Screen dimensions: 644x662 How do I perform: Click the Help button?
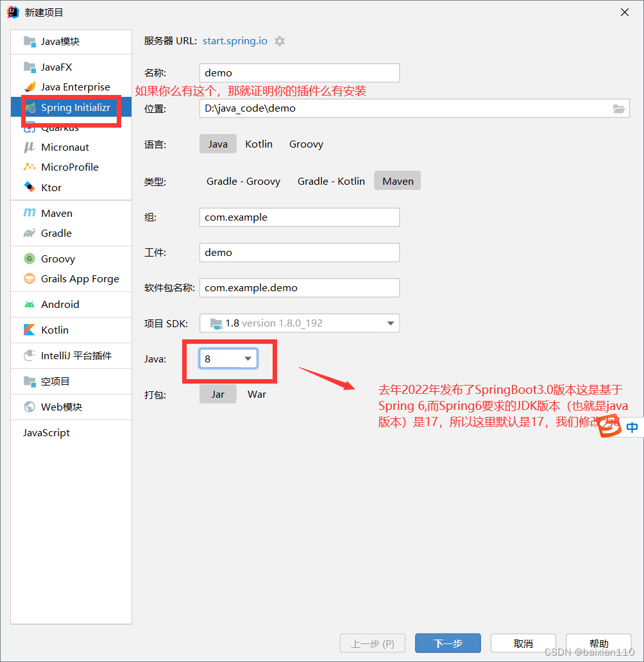[x=599, y=643]
